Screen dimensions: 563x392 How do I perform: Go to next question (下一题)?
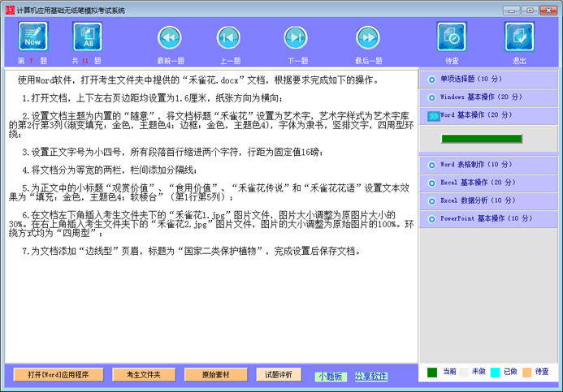pos(297,37)
